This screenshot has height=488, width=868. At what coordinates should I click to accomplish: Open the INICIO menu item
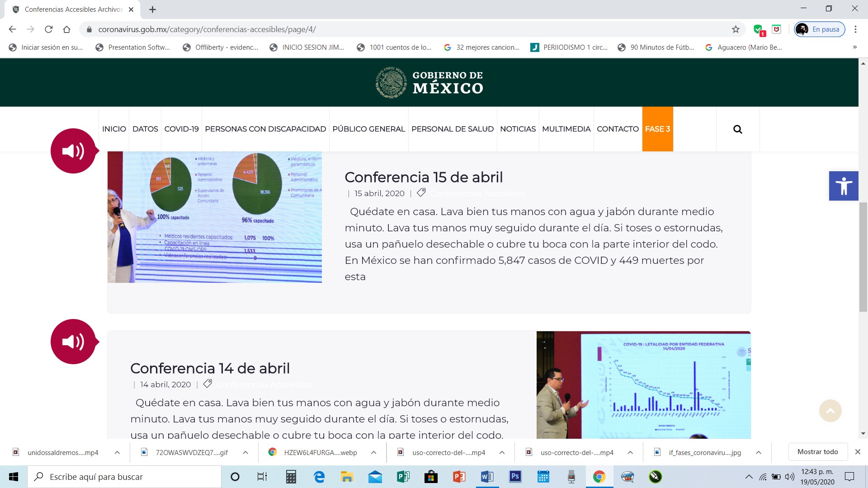click(x=114, y=129)
